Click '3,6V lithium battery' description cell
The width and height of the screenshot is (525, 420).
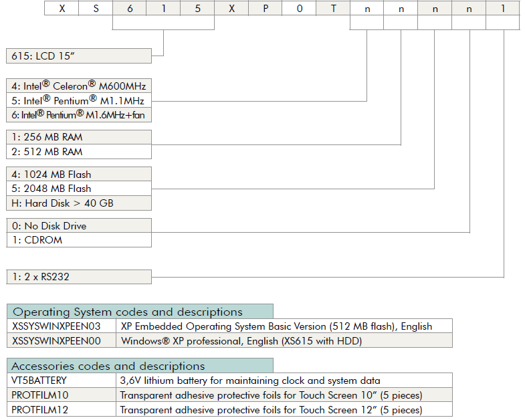(284, 381)
